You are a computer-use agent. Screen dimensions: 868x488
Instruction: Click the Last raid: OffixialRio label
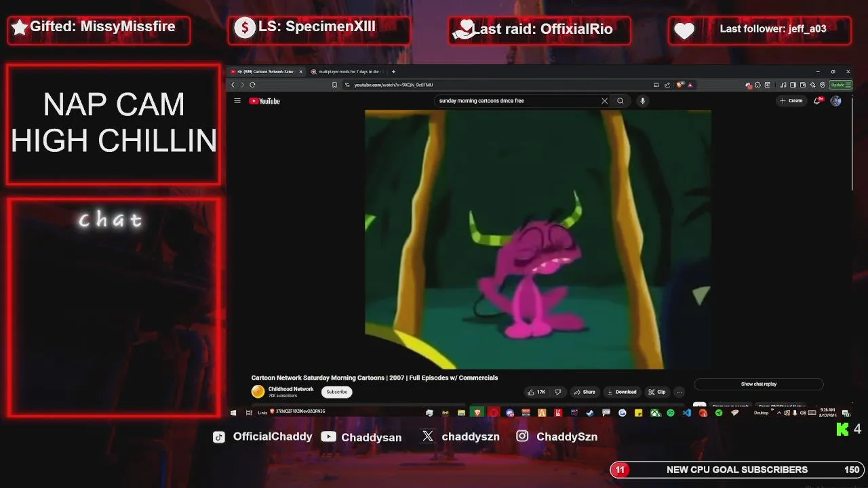[x=542, y=28]
